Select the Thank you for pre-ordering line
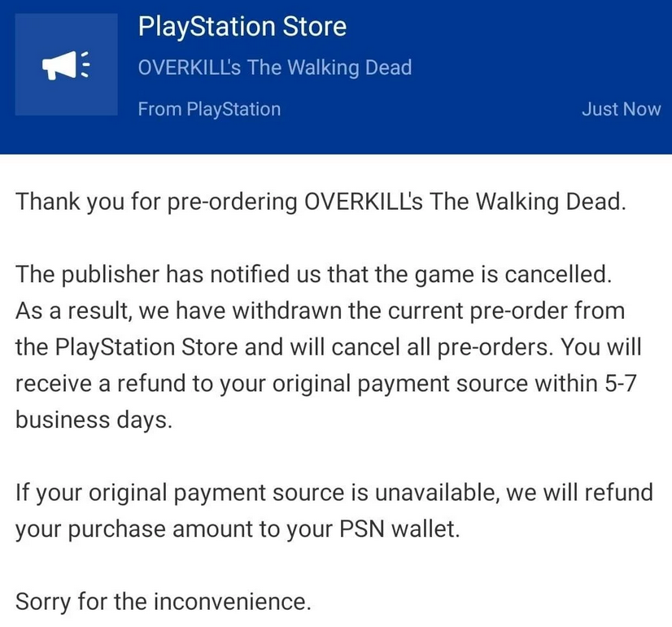 [x=321, y=202]
